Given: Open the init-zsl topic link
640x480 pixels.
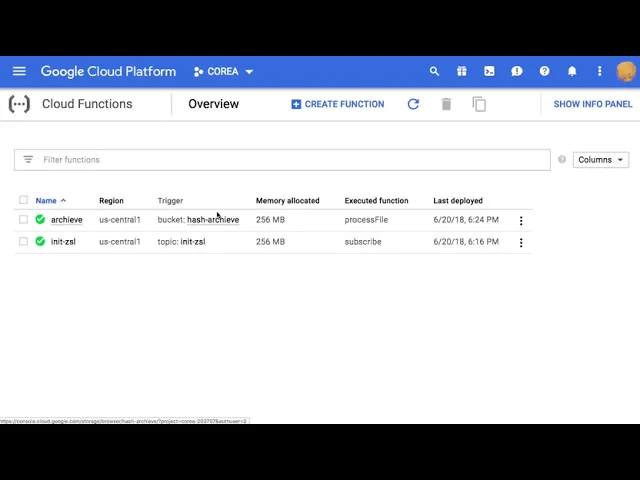Looking at the screenshot, I should click(193, 242).
